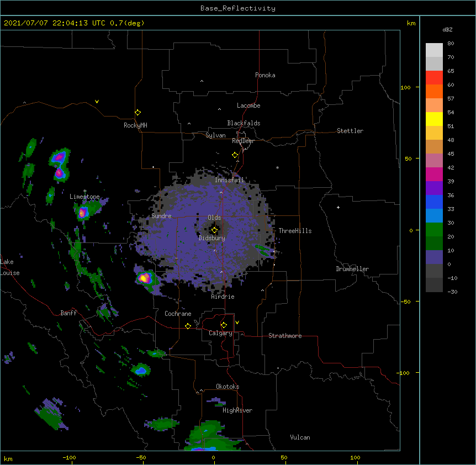Select the purple 36-39 dBZ legend swatch

point(434,188)
